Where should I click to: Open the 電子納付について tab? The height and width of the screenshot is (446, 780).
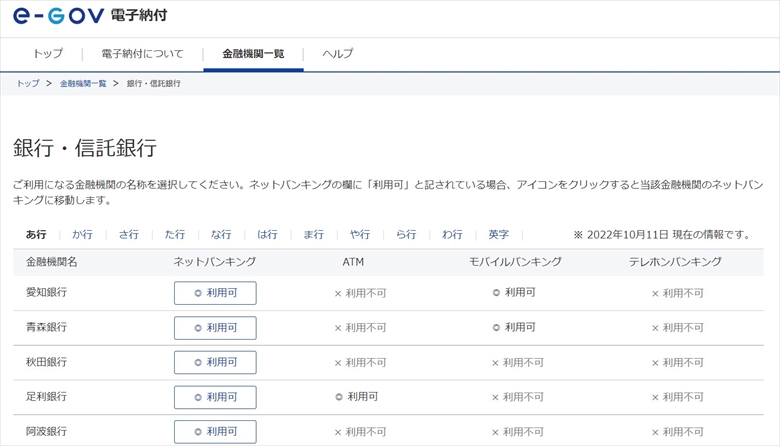(x=142, y=53)
